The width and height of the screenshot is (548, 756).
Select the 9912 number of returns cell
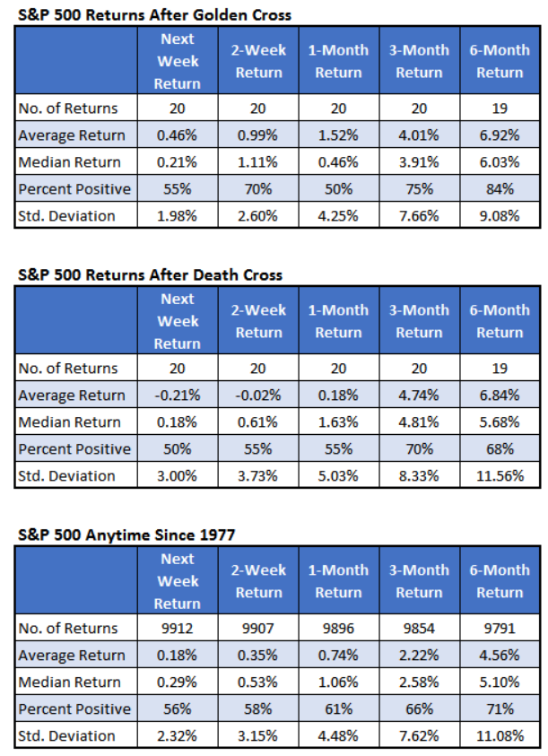[178, 629]
